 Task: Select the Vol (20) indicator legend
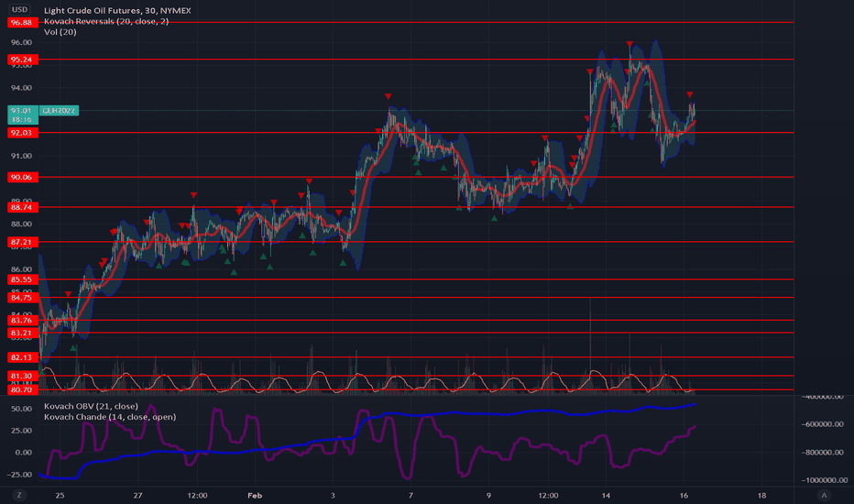pyautogui.click(x=60, y=31)
